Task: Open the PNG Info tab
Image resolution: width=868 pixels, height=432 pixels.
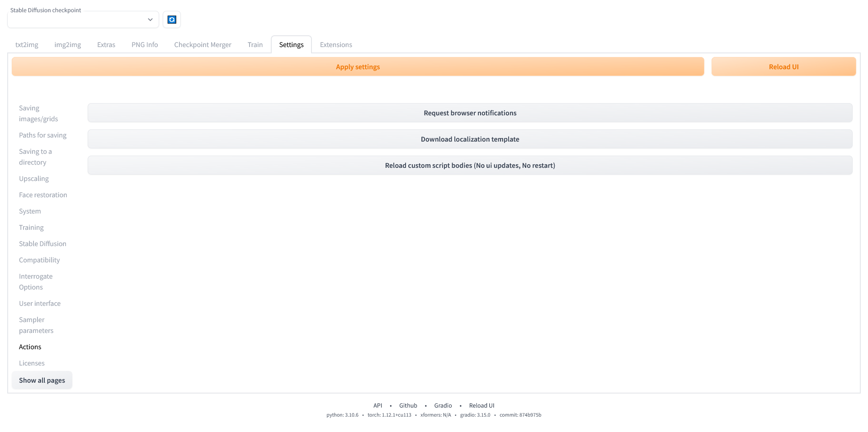Action: point(144,44)
